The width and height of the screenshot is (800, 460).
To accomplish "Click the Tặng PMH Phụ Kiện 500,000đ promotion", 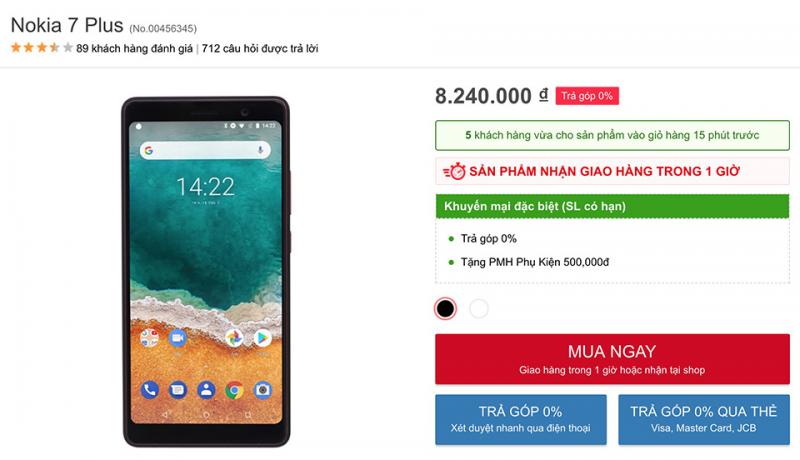I will click(x=535, y=262).
